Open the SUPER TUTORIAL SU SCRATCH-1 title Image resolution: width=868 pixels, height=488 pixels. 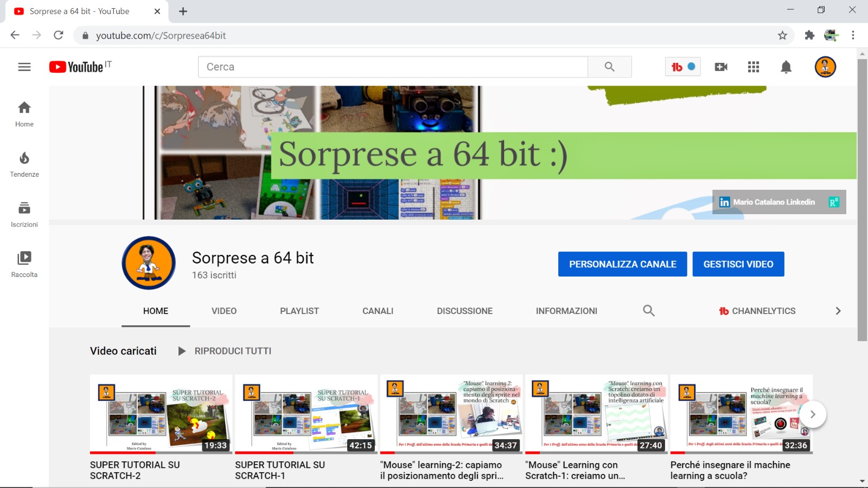pos(280,470)
